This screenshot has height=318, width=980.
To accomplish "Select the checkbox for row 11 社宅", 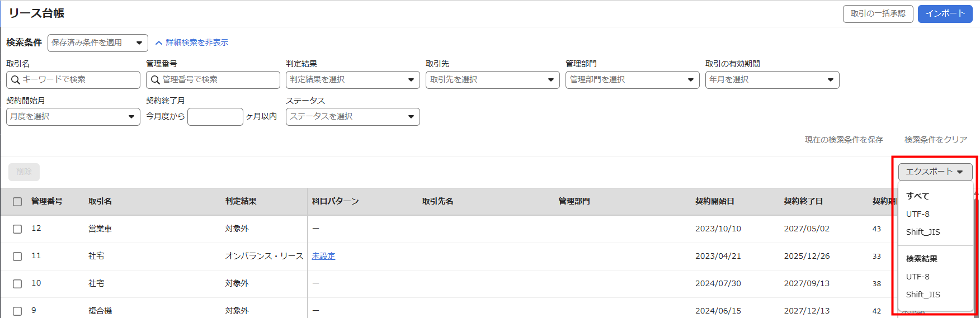I will point(17,257).
